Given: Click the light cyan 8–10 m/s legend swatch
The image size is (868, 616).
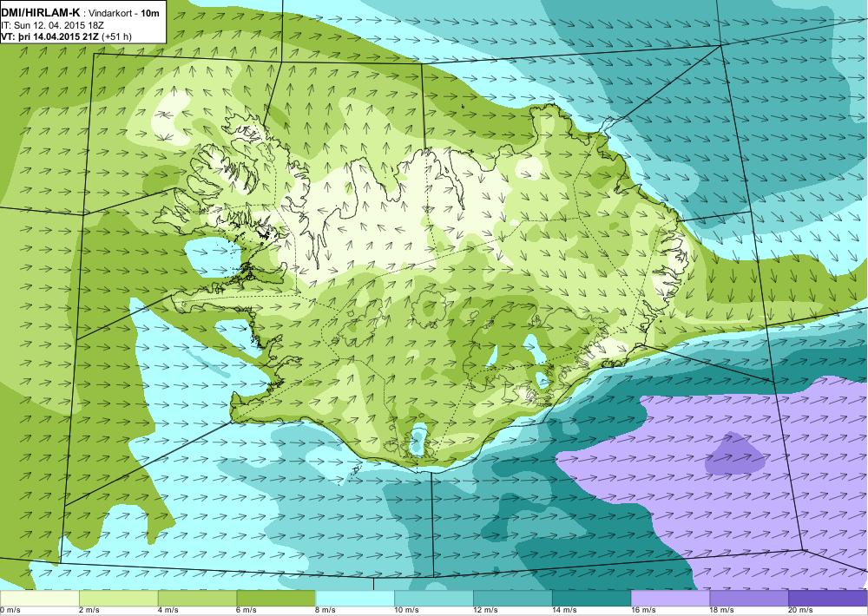Looking at the screenshot, I should pos(355,598).
